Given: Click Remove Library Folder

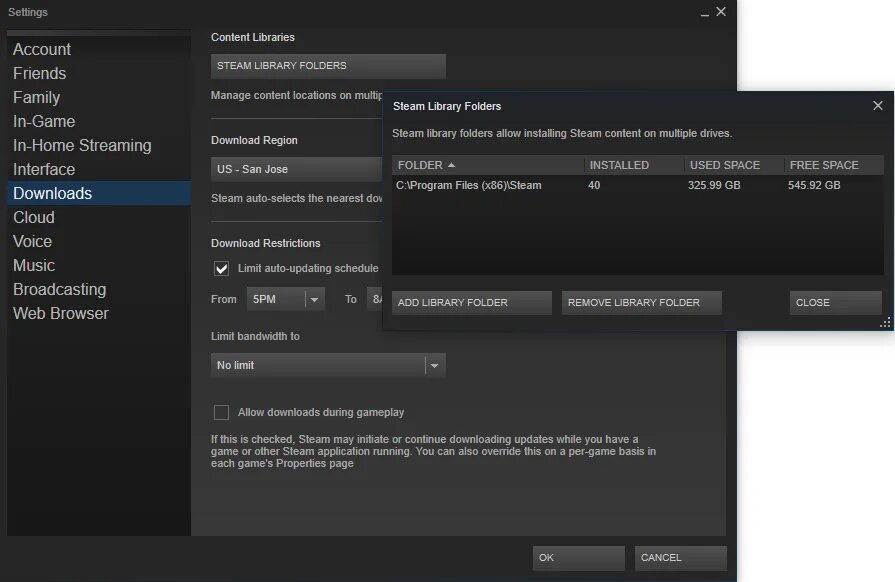Looking at the screenshot, I should pyautogui.click(x=642, y=303).
